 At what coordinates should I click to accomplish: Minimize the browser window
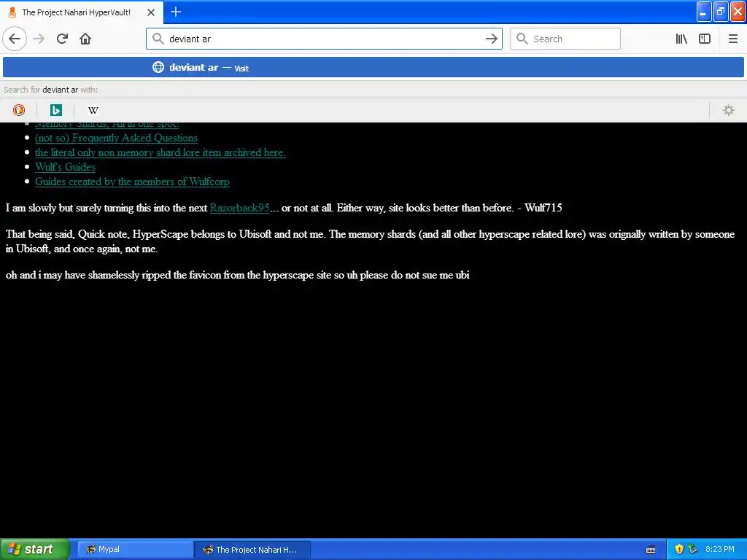pos(704,12)
